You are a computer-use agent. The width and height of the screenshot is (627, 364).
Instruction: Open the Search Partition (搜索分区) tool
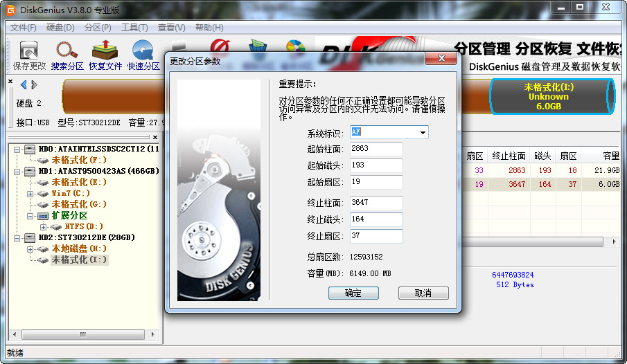[x=67, y=55]
